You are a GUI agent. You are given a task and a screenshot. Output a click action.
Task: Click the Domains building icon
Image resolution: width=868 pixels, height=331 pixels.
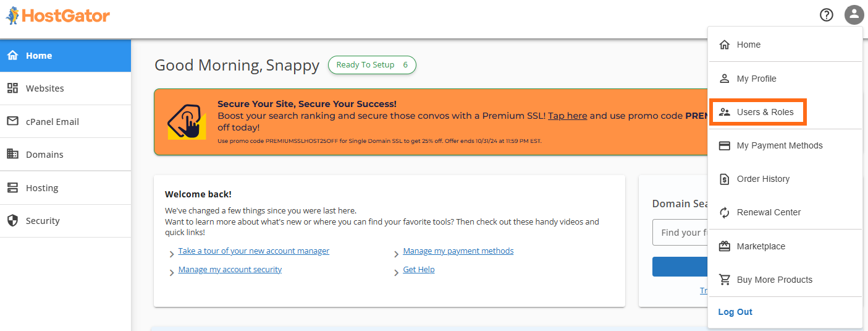pyautogui.click(x=12, y=154)
